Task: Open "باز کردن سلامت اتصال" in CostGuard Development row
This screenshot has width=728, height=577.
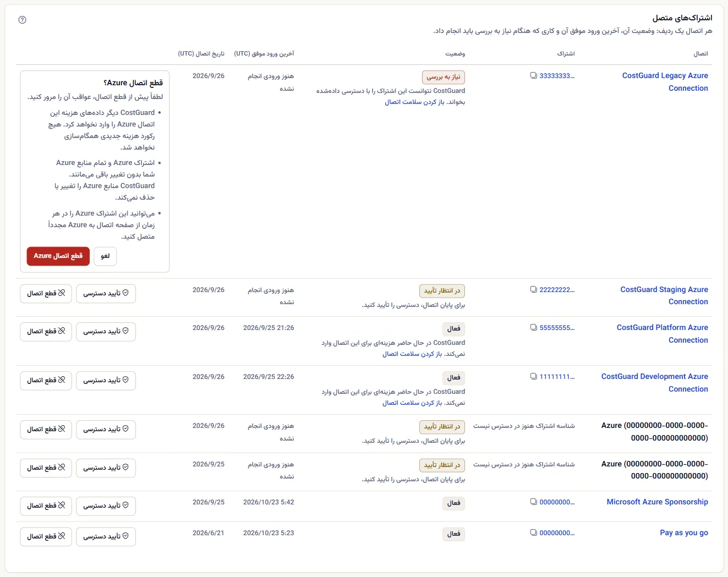Action: [412, 403]
